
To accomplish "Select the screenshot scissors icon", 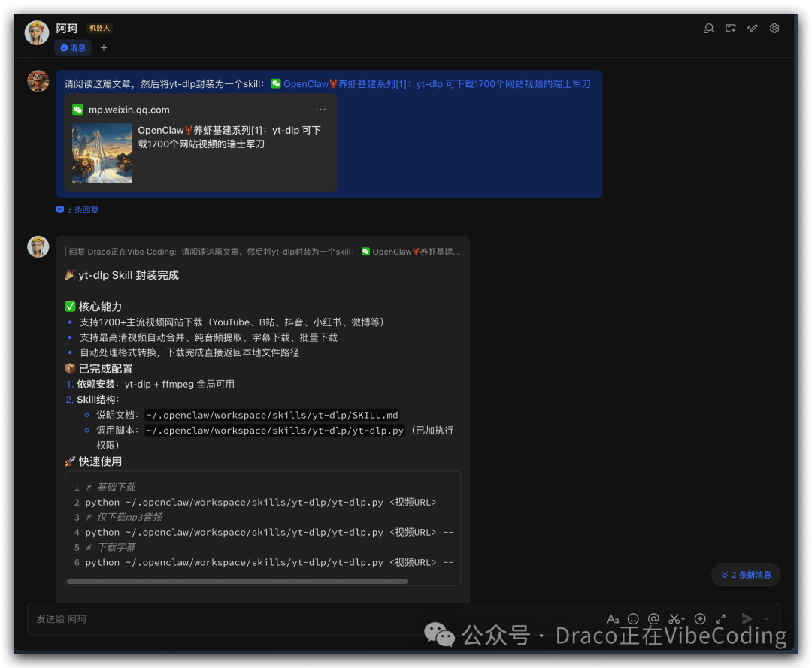I will (x=674, y=619).
